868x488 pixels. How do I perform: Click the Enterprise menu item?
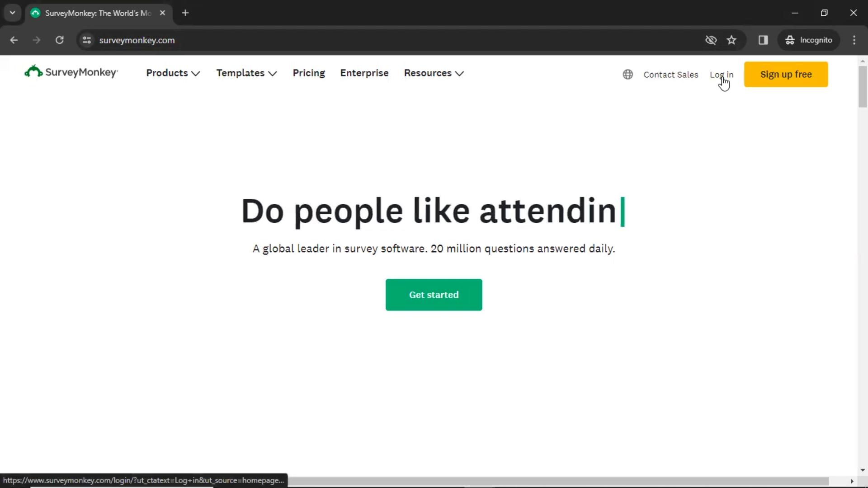click(363, 72)
